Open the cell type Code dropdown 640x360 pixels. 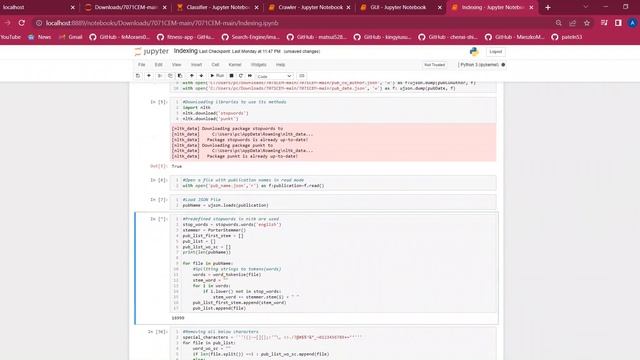point(274,76)
